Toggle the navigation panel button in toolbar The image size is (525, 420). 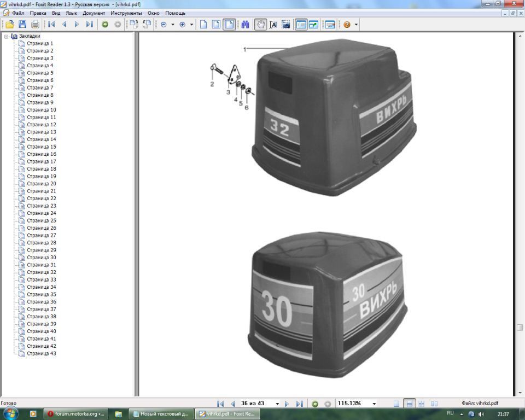[x=301, y=24]
